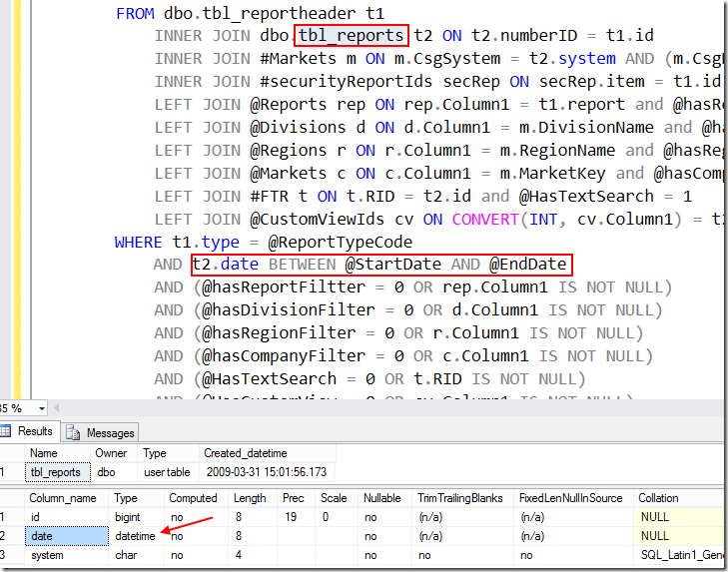The width and height of the screenshot is (728, 572).
Task: Open the editor zoom percentage dropdown
Action: click(x=41, y=408)
